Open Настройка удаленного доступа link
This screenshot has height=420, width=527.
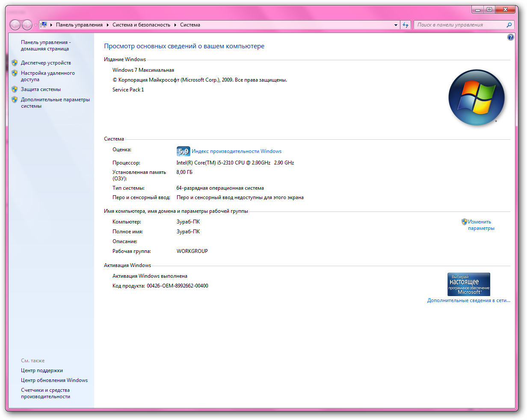pos(47,76)
